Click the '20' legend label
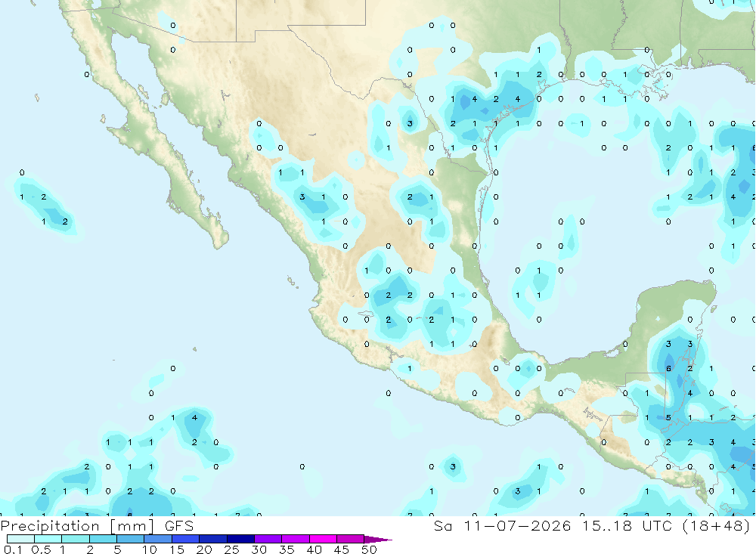This screenshot has width=756, height=554. click(204, 549)
